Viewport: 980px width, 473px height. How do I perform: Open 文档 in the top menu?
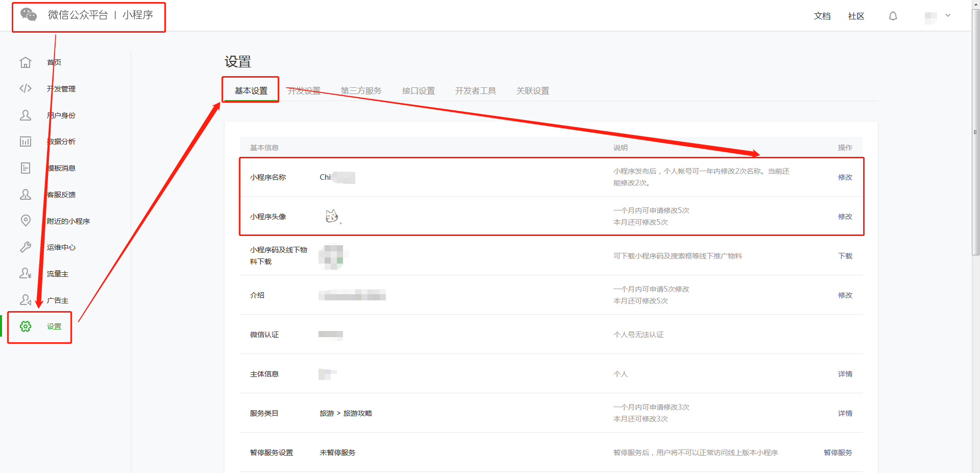coord(822,16)
